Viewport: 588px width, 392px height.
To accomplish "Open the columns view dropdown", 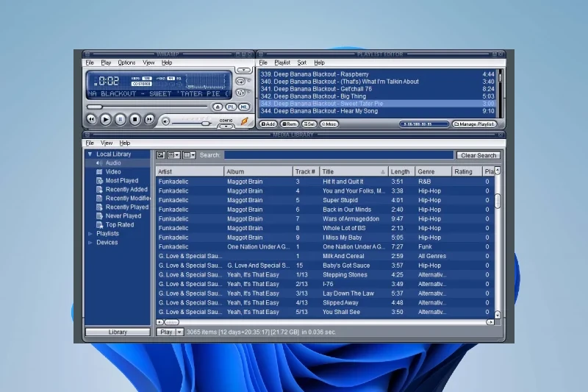I will tap(189, 155).
